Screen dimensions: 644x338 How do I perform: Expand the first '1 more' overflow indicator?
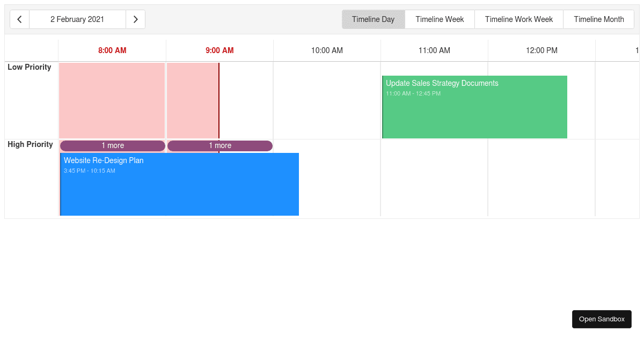[112, 145]
